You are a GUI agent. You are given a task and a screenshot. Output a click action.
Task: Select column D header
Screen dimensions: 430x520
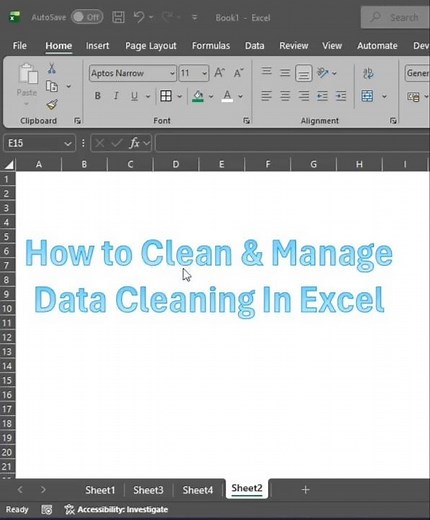coord(176,164)
